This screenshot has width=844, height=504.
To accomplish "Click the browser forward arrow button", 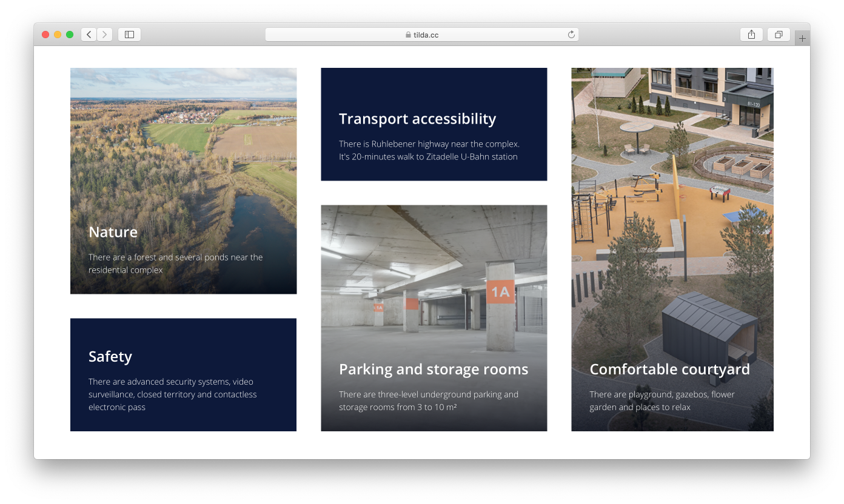I will coord(105,35).
